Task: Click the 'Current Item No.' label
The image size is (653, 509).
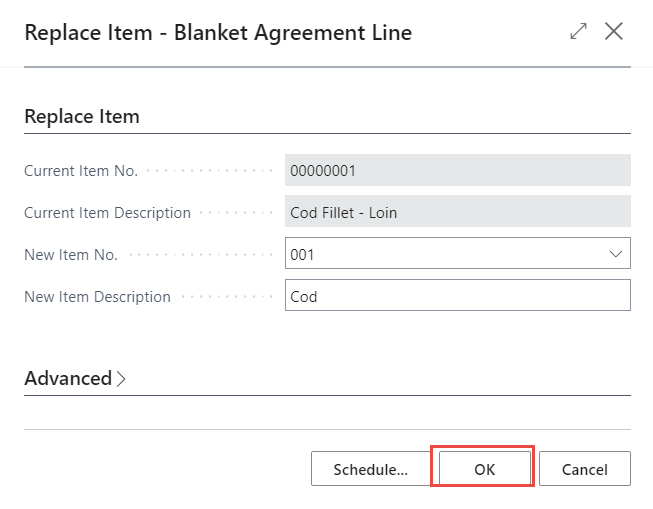Action: tap(81, 171)
